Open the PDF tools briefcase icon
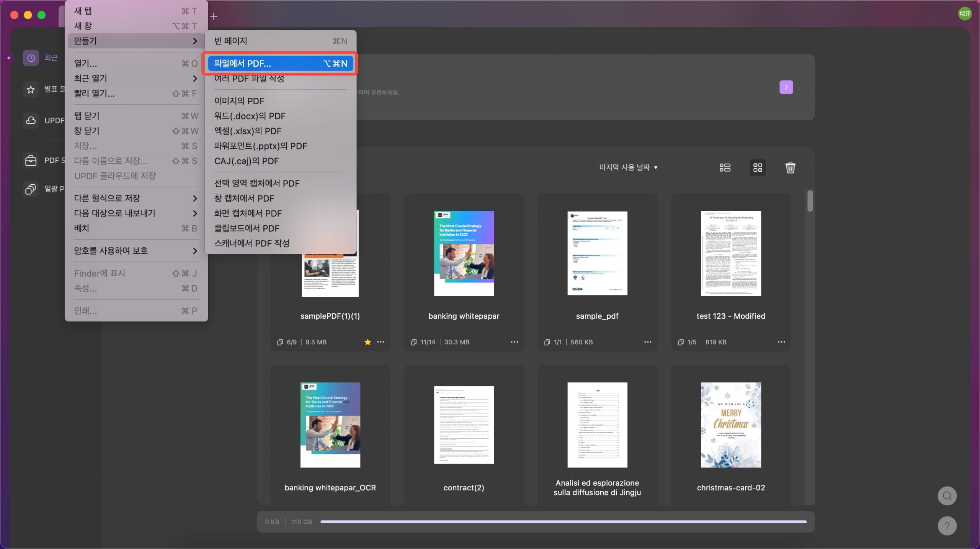Image resolution: width=980 pixels, height=549 pixels. (31, 160)
